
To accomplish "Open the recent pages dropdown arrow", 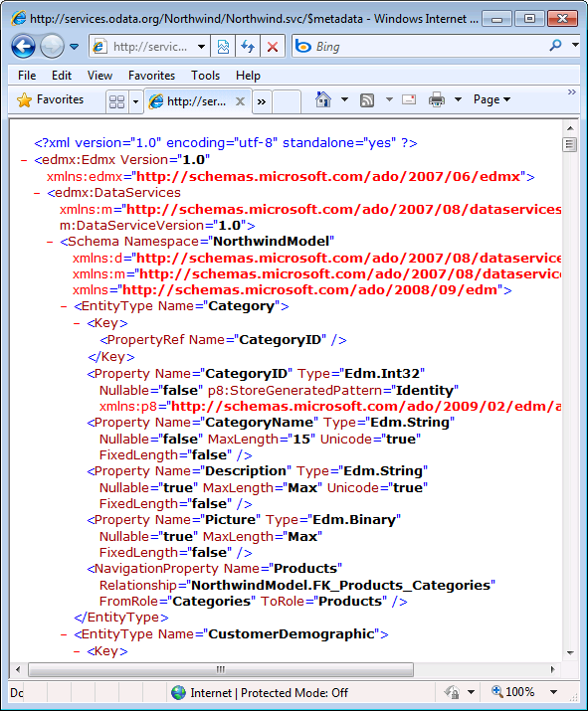I will [x=74, y=47].
